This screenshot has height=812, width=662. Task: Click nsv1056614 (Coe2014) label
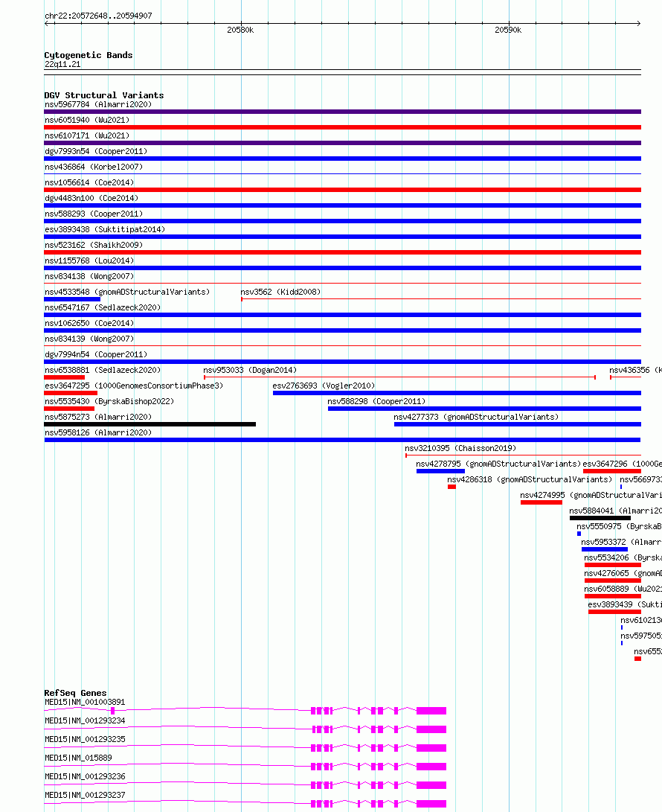pos(89,182)
